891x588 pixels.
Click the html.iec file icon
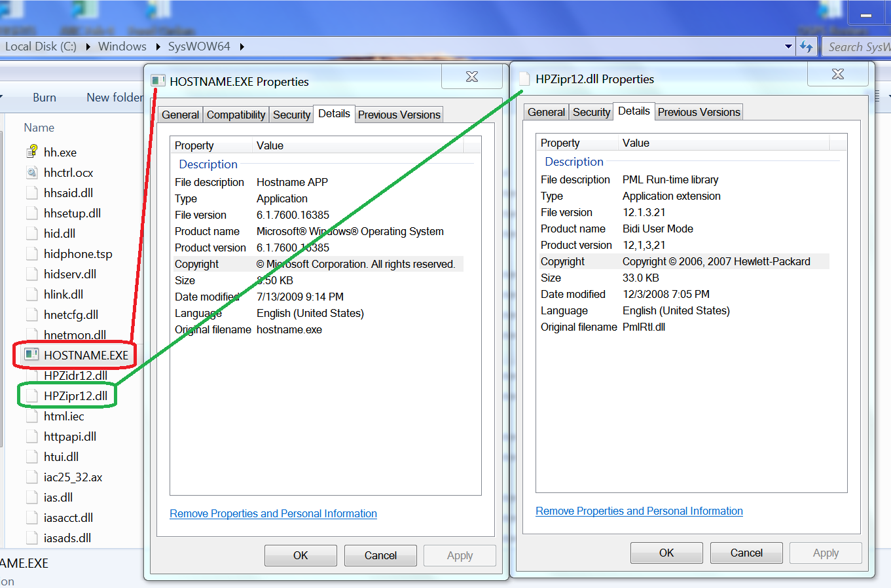point(32,416)
